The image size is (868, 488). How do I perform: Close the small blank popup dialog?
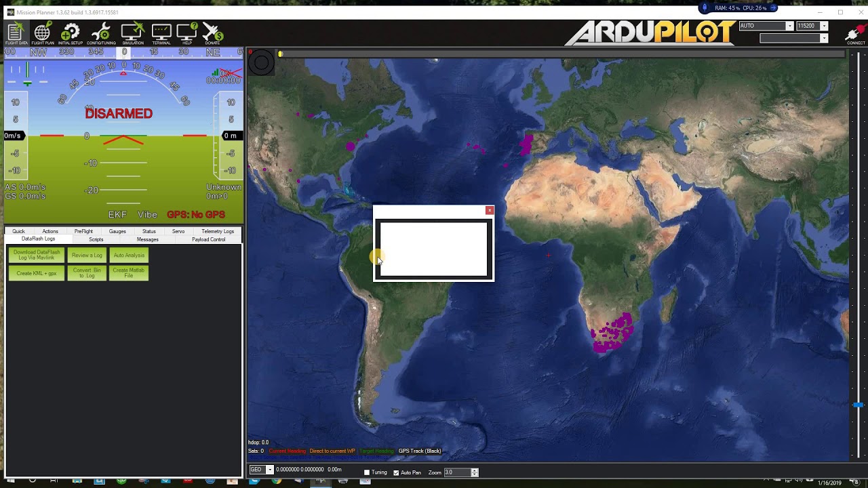(490, 210)
